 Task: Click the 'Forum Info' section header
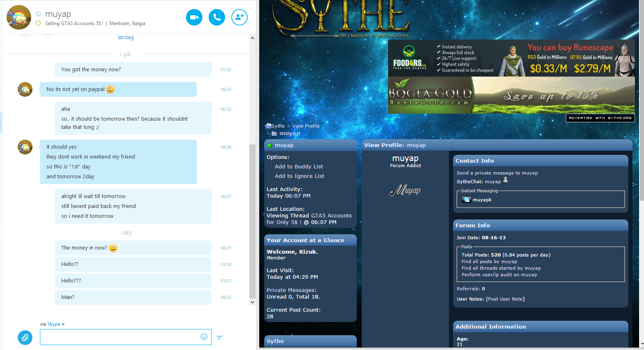[541, 225]
